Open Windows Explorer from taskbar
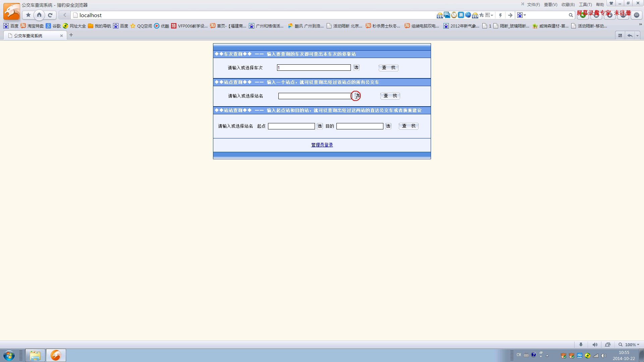This screenshot has height=362, width=644. (35, 355)
